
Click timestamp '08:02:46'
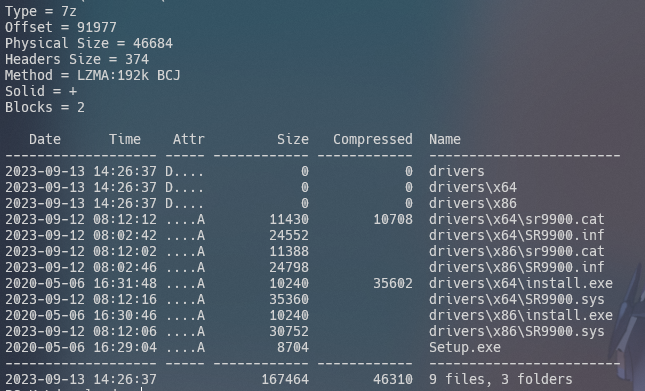(x=125, y=268)
